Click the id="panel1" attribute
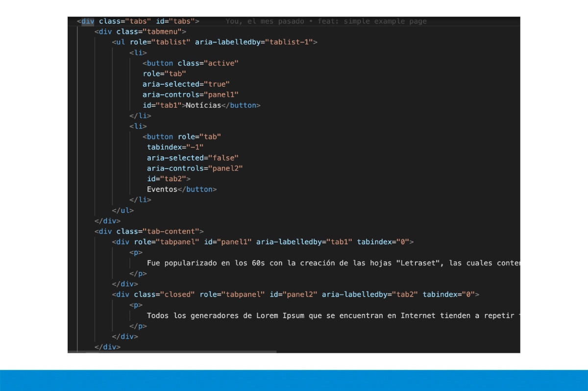This screenshot has height=391, width=588. (x=227, y=242)
